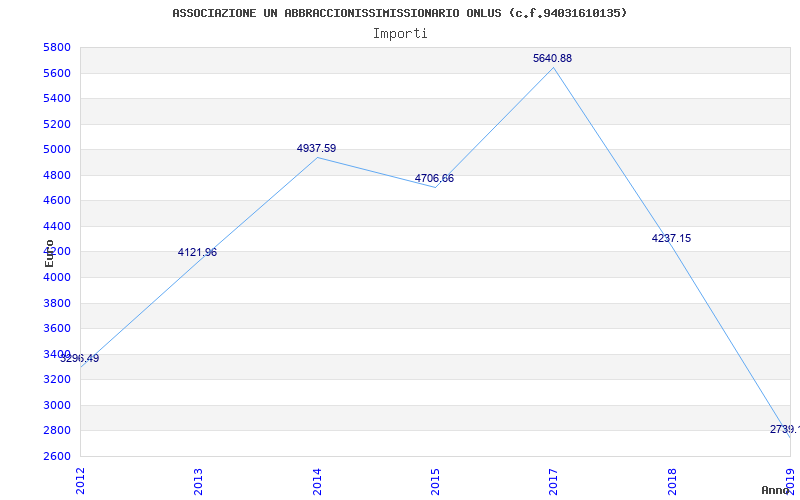
Task: Click the 2018 x-axis year label
Action: pos(672,482)
